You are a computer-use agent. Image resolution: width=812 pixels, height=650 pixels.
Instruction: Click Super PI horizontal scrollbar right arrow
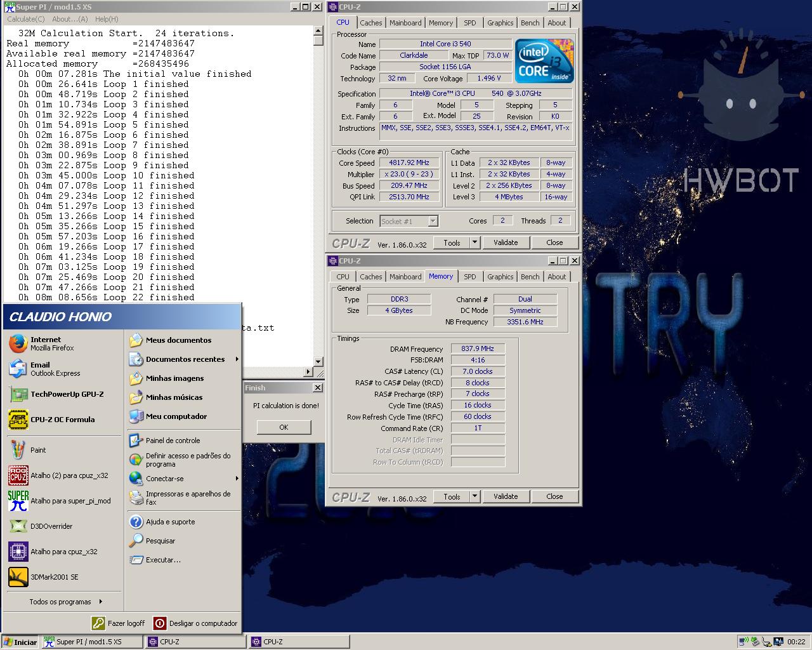click(309, 372)
